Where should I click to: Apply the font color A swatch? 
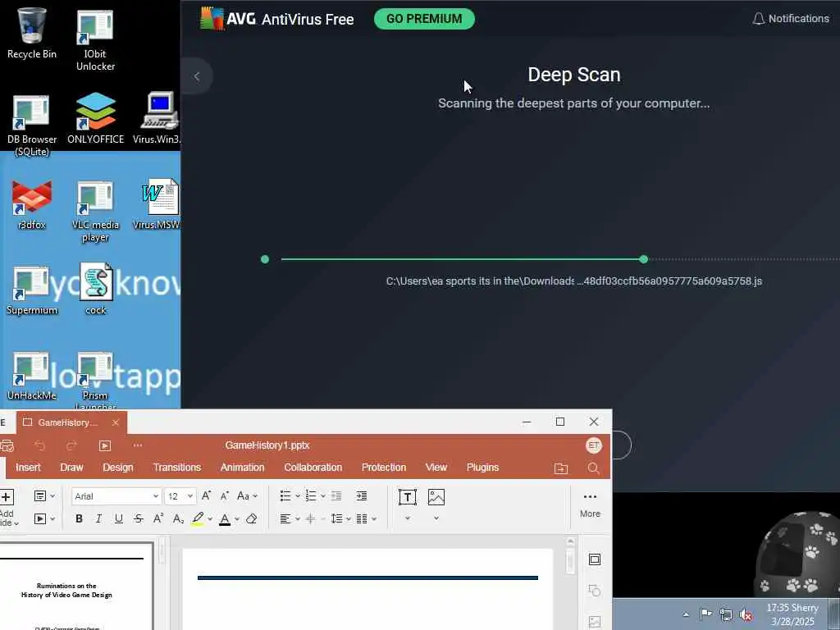225,518
